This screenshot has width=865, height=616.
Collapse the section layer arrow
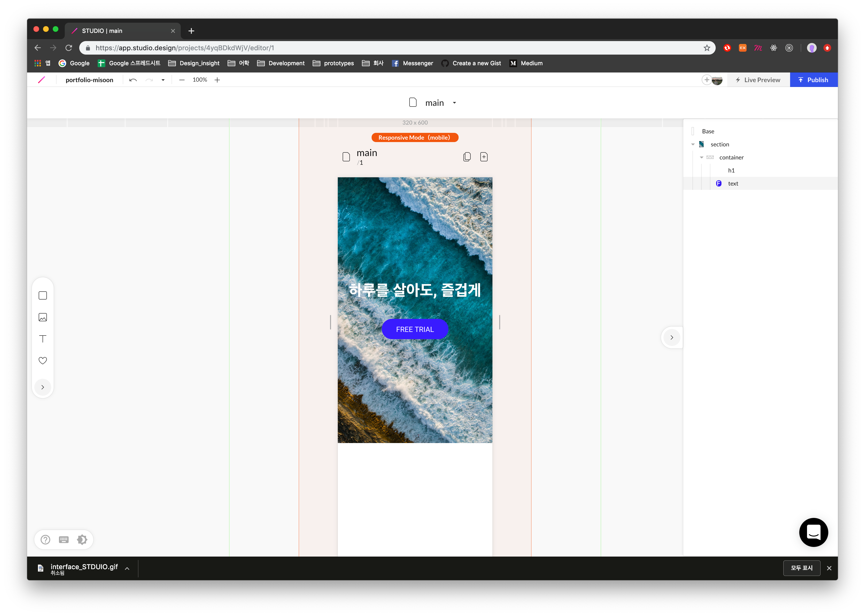(693, 144)
